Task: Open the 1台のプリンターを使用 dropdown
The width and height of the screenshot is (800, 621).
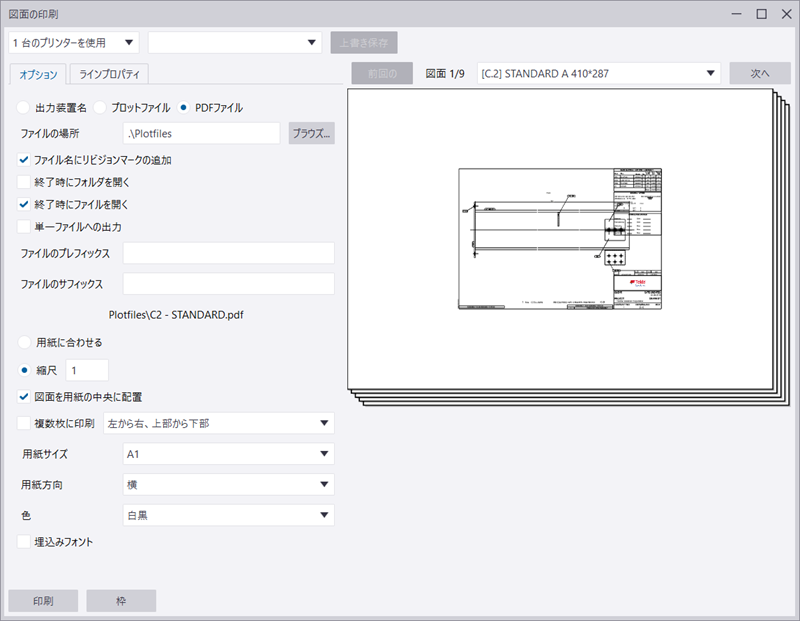Action: [73, 43]
